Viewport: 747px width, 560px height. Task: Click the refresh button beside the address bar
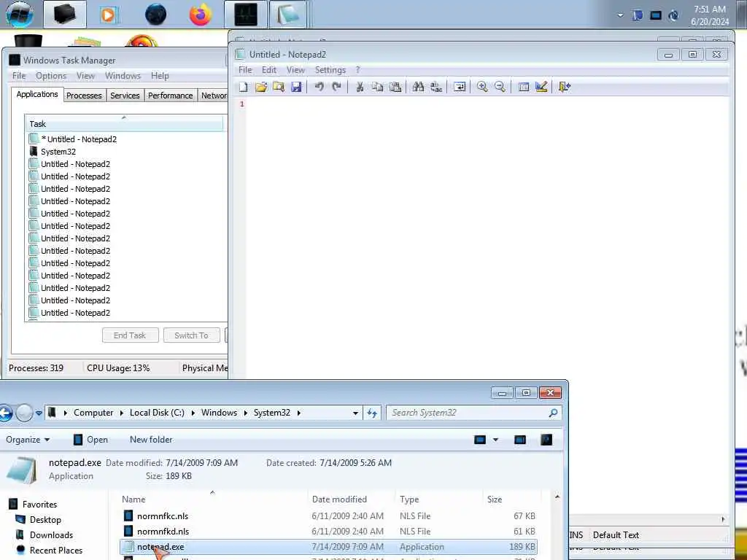tap(372, 413)
